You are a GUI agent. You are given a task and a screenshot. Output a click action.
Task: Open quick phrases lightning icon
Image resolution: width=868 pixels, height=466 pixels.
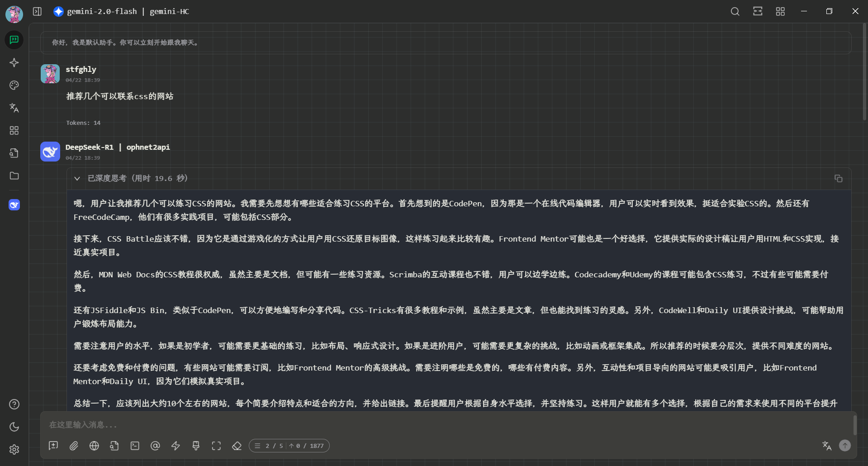pyautogui.click(x=175, y=446)
